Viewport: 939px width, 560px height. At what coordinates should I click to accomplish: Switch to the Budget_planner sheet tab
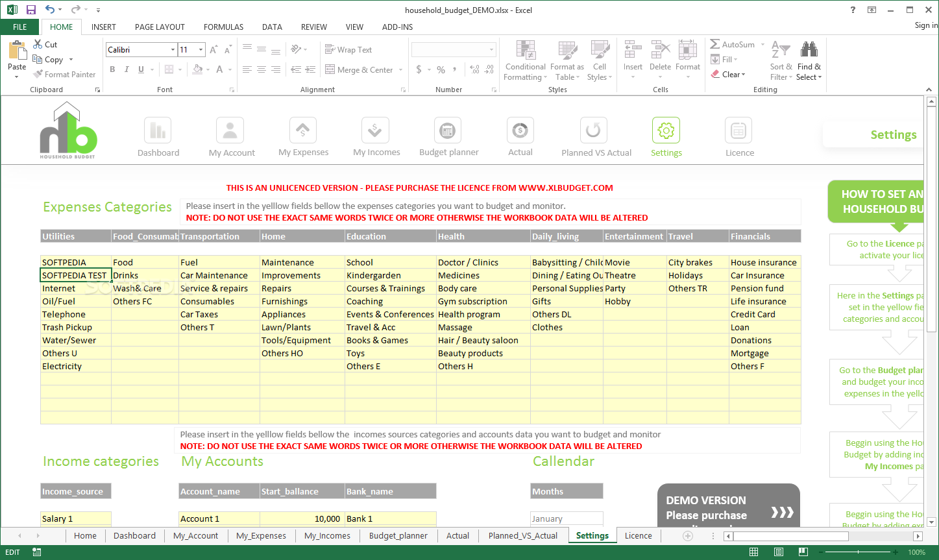pos(398,536)
